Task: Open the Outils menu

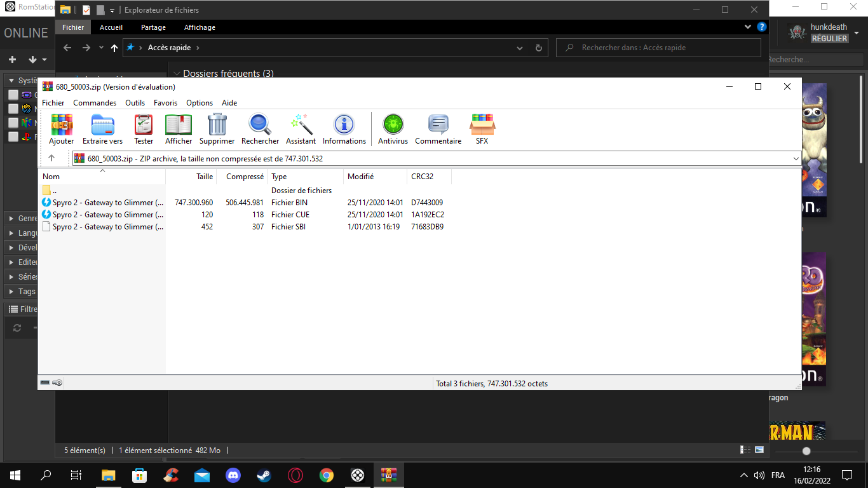Action: pos(135,103)
